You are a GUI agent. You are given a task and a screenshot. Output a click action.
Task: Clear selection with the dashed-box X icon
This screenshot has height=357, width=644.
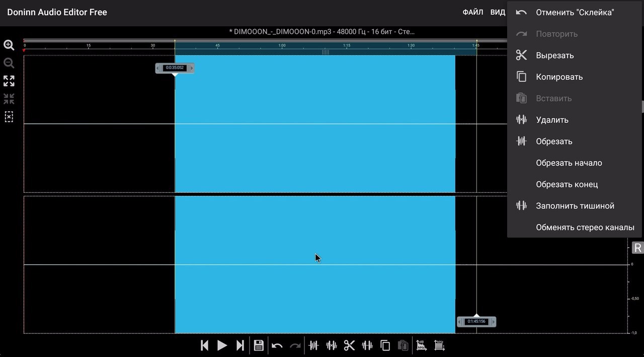click(9, 117)
